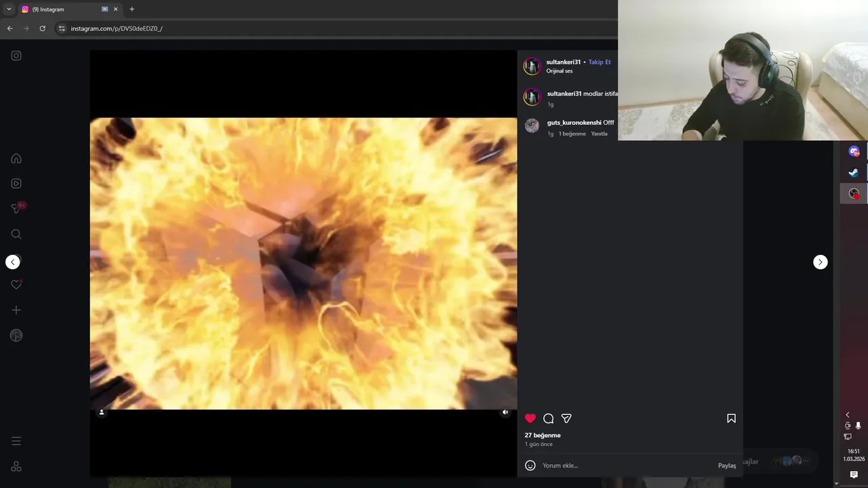
Task: Go back in browser
Action: 9,28
